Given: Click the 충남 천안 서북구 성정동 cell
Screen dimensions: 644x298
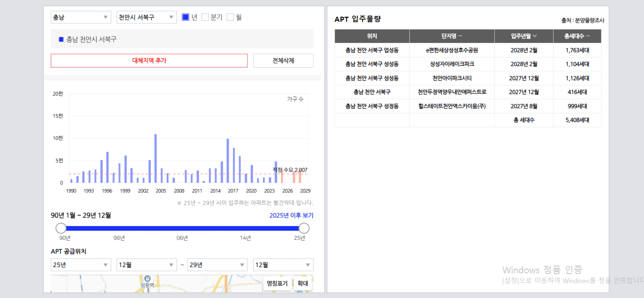Looking at the screenshot, I should (372, 106).
